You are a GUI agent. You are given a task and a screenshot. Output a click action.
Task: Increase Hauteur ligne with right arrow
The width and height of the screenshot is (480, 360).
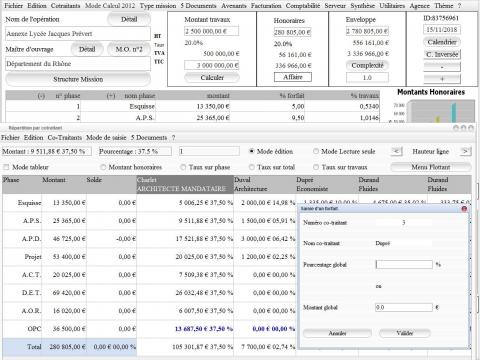[465, 151]
